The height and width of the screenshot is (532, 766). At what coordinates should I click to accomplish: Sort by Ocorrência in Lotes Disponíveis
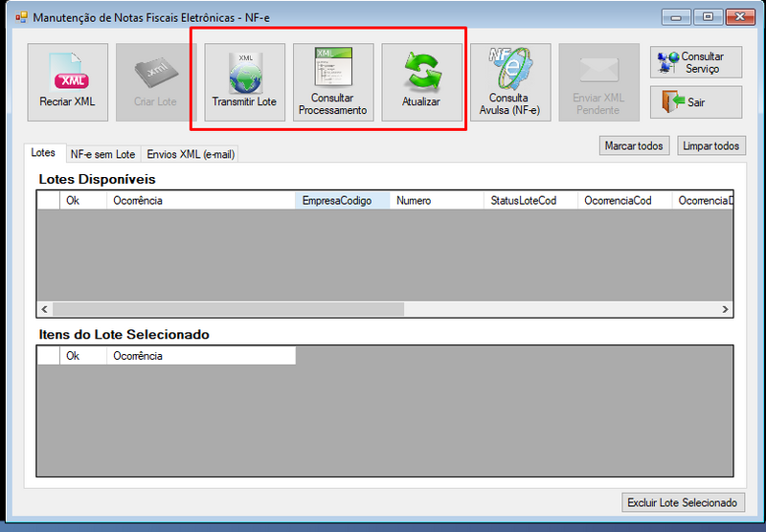(201, 201)
